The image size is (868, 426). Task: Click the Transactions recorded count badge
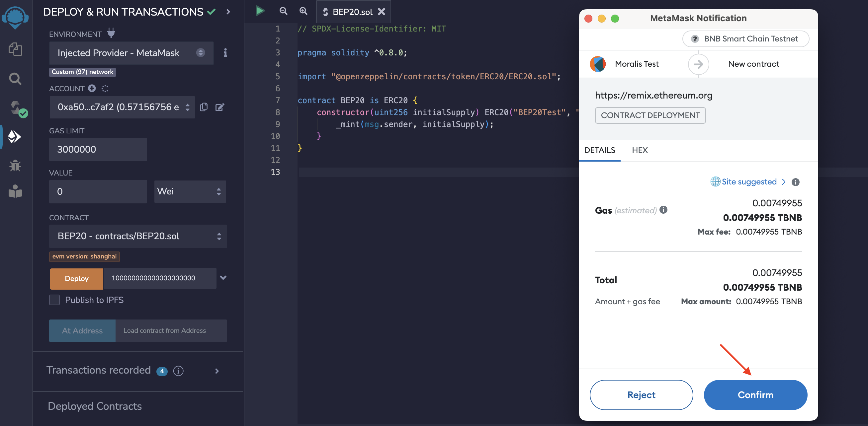162,371
